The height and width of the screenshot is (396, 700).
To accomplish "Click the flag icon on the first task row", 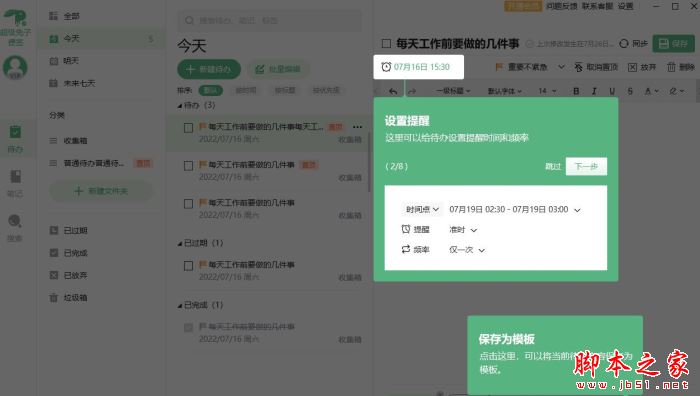I will point(202,127).
